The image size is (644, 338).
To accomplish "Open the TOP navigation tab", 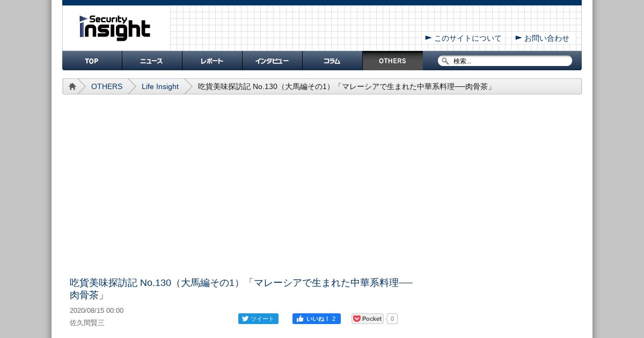I will [92, 61].
